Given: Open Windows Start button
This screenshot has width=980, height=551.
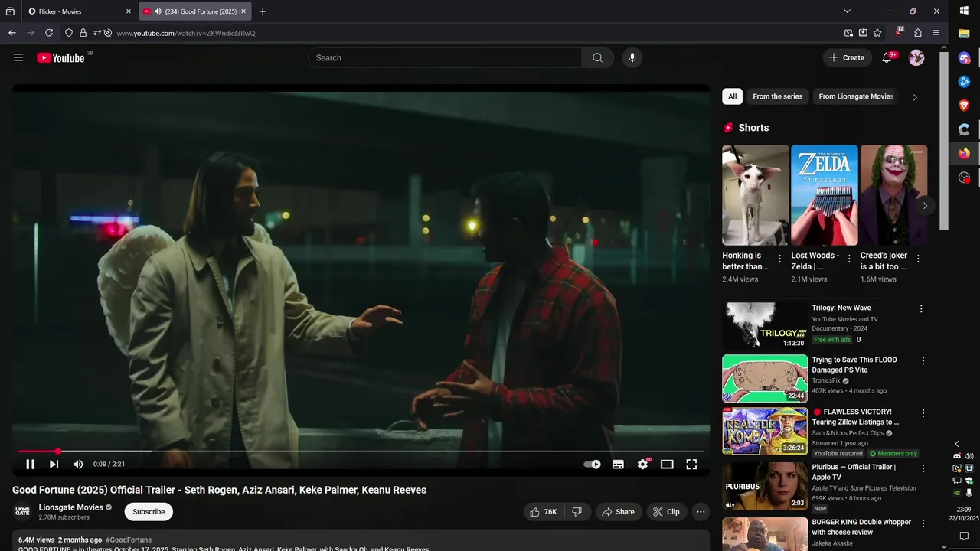Looking at the screenshot, I should pos(964,11).
